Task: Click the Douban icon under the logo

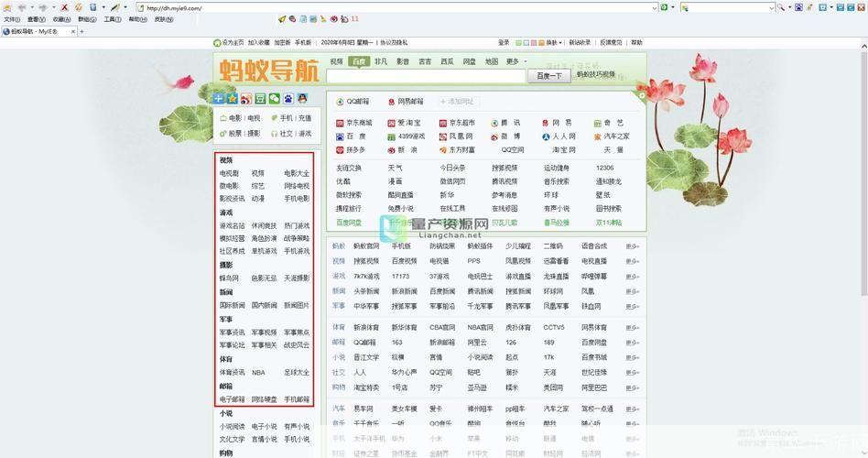Action: pyautogui.click(x=260, y=99)
